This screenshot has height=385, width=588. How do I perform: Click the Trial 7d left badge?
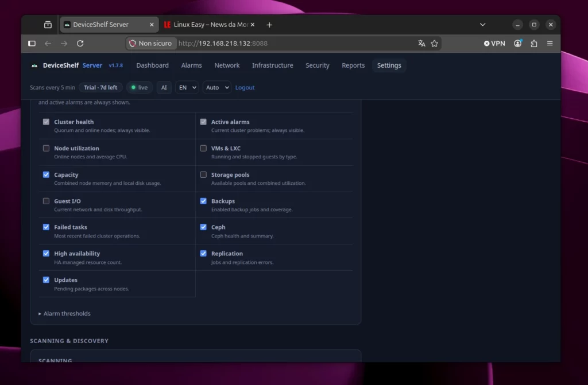pyautogui.click(x=100, y=87)
